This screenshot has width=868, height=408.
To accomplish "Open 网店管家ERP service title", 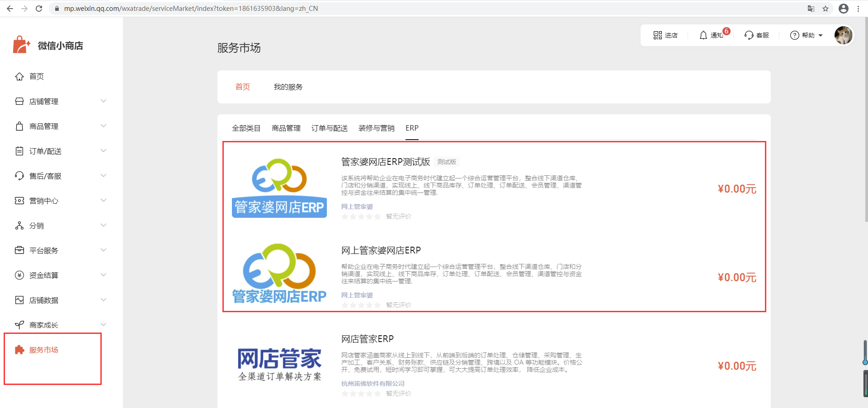I will (368, 339).
